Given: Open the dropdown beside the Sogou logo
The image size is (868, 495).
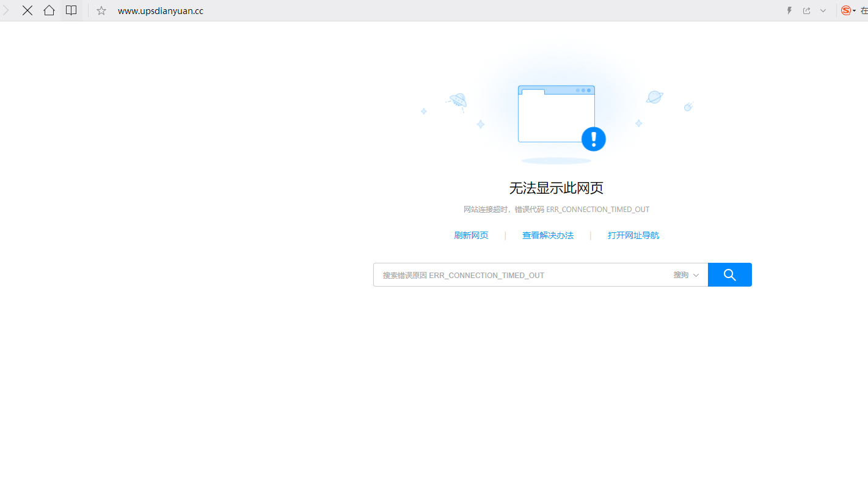Looking at the screenshot, I should point(854,10).
